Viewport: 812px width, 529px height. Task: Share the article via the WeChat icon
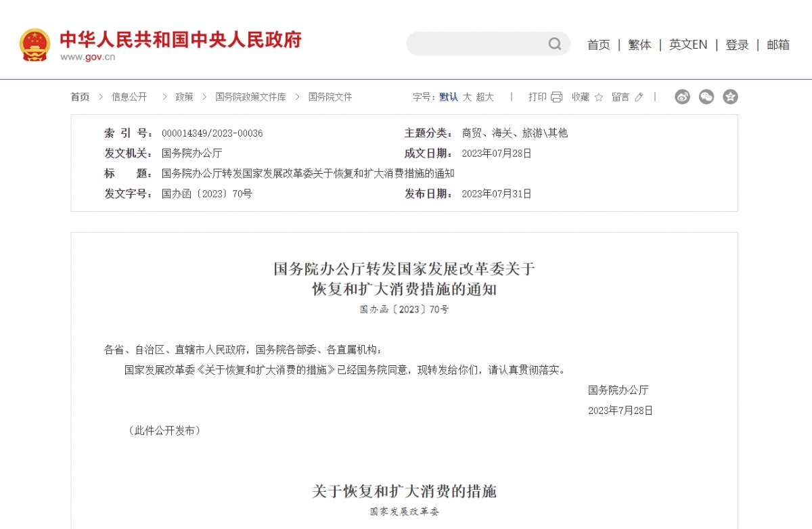click(x=706, y=97)
